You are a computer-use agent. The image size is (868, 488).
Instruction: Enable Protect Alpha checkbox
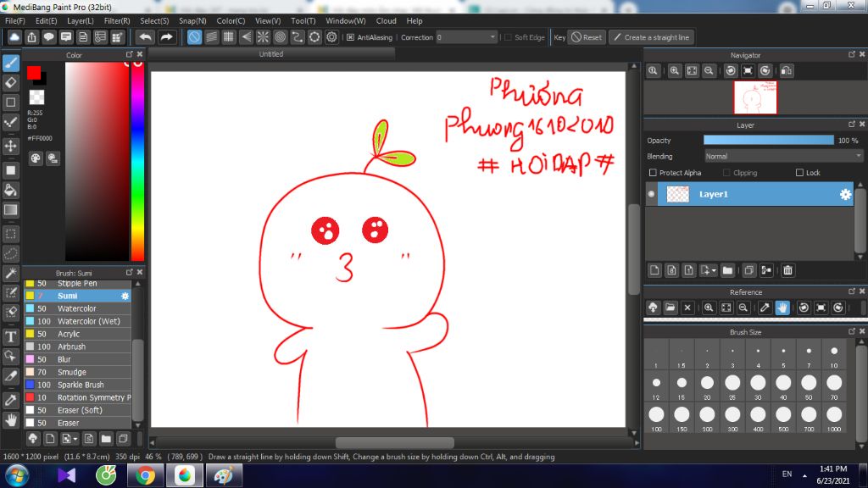[x=653, y=173]
